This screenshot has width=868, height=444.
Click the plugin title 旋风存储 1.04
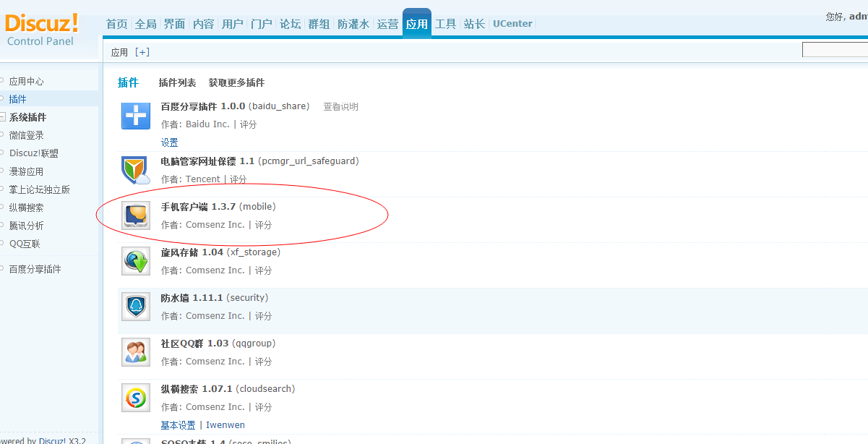pyautogui.click(x=192, y=252)
